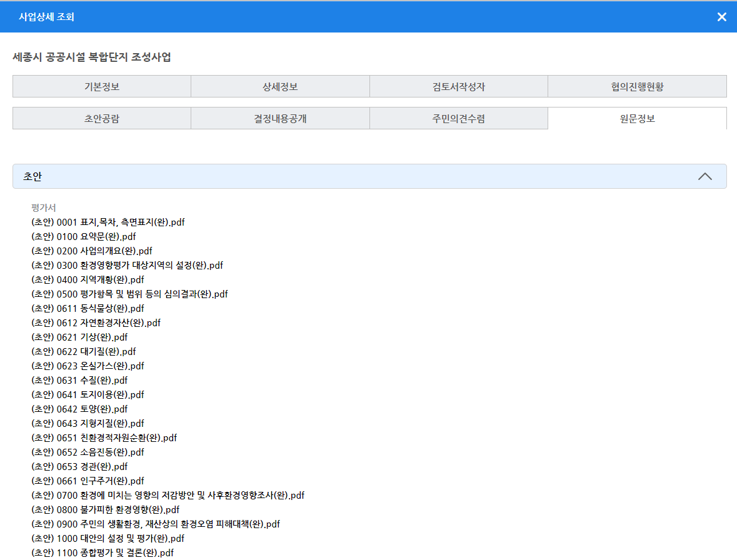This screenshot has height=560, width=737.
Task: Open the 초안공람 tab
Action: (102, 119)
